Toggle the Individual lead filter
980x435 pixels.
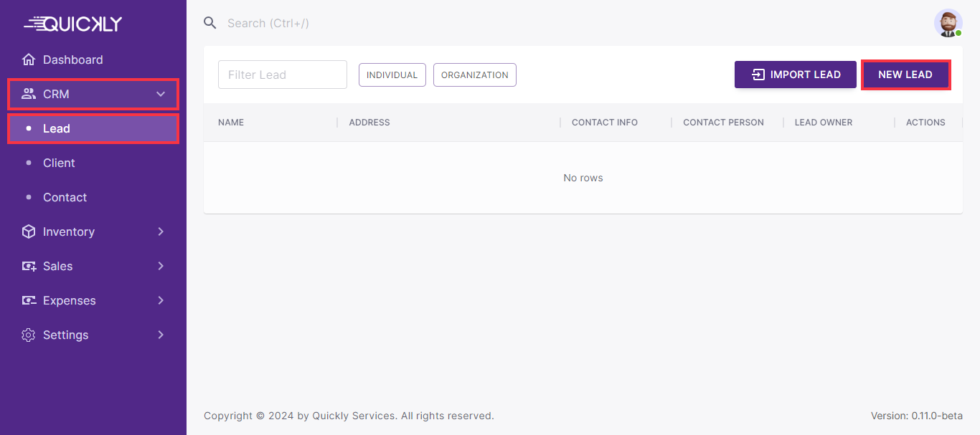(392, 75)
